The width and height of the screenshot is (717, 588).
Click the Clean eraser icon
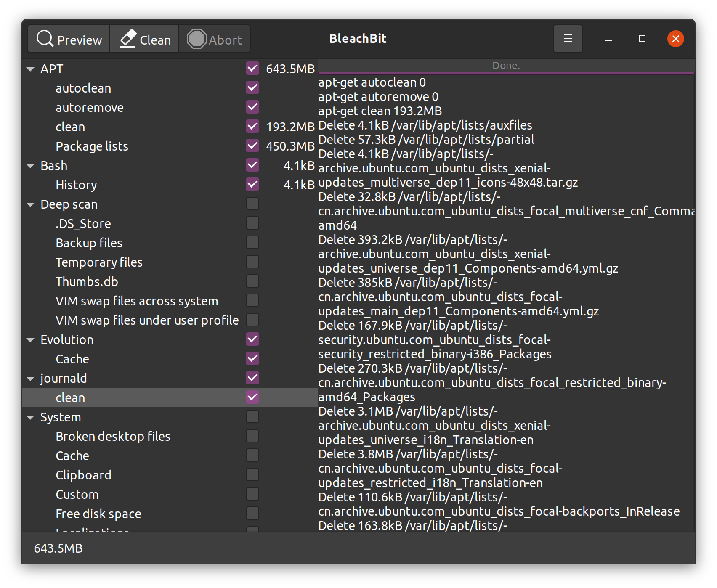[128, 39]
